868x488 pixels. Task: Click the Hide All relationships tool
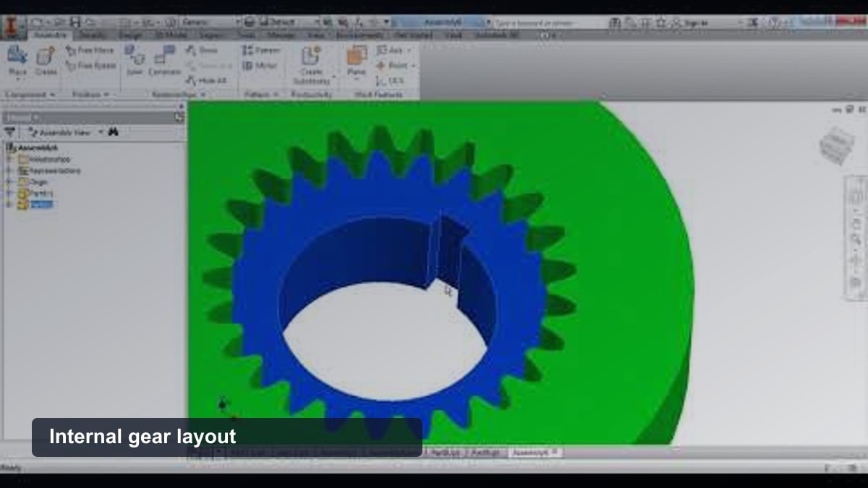(205, 80)
